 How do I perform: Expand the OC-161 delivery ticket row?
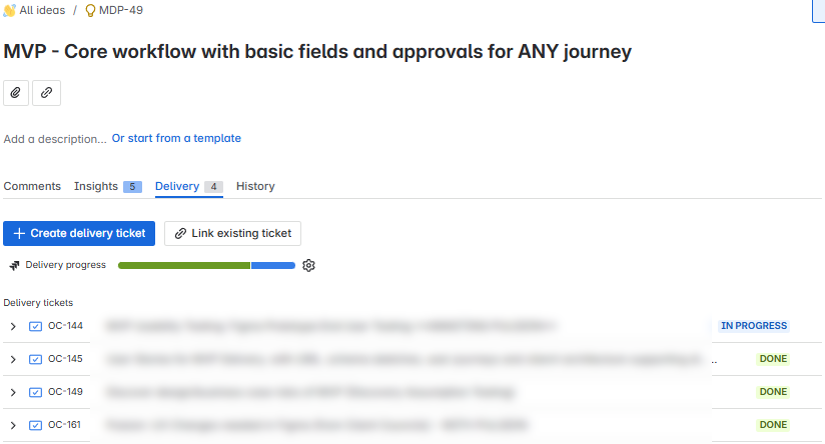(x=13, y=425)
